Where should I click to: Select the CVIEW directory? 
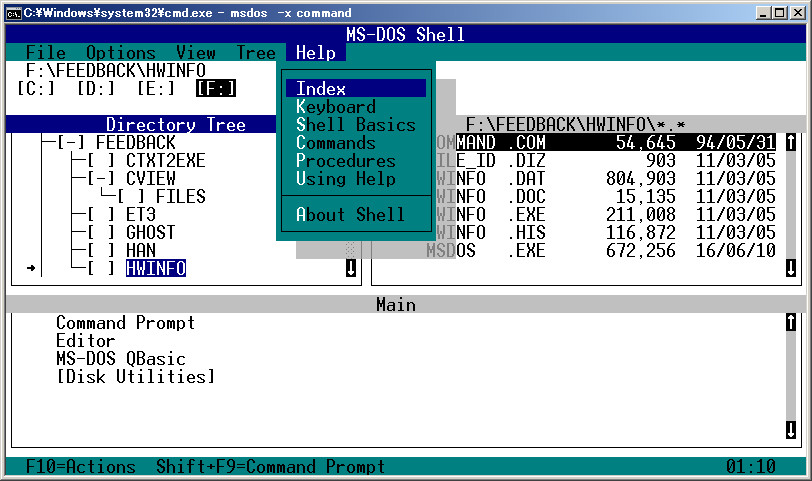click(x=151, y=179)
